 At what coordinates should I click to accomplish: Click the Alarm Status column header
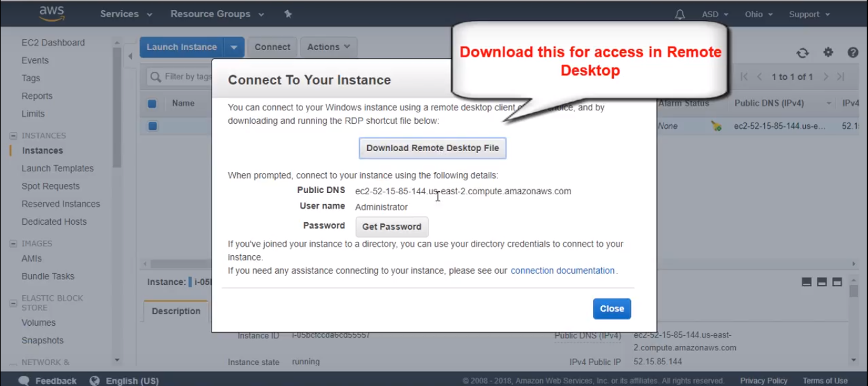[x=684, y=103]
